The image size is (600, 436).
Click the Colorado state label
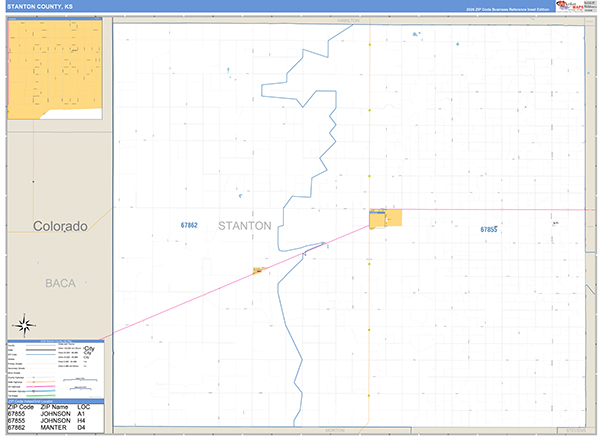tap(60, 226)
